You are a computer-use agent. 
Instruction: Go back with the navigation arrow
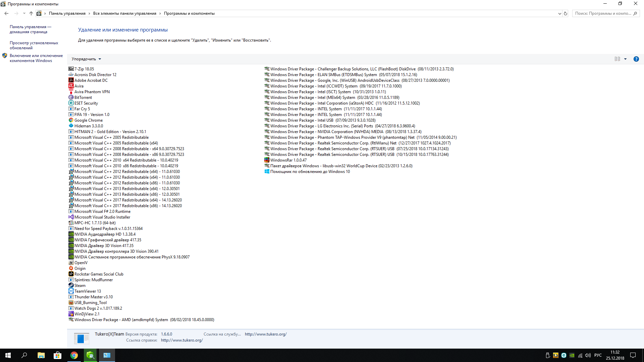(6, 13)
